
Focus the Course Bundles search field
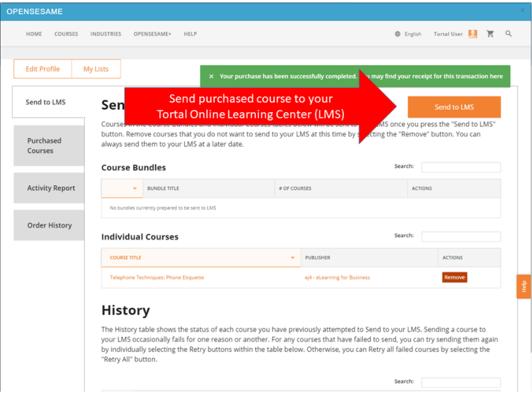point(461,167)
